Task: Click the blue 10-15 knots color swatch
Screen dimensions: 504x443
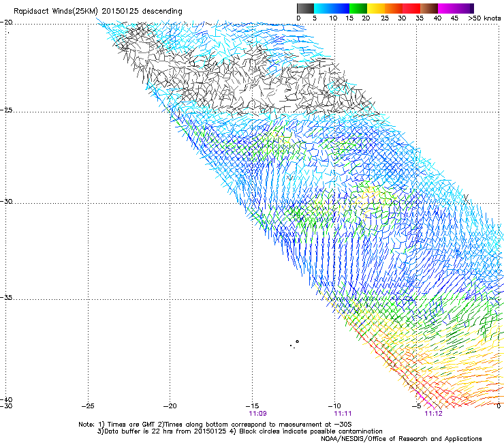Action: (x=341, y=8)
